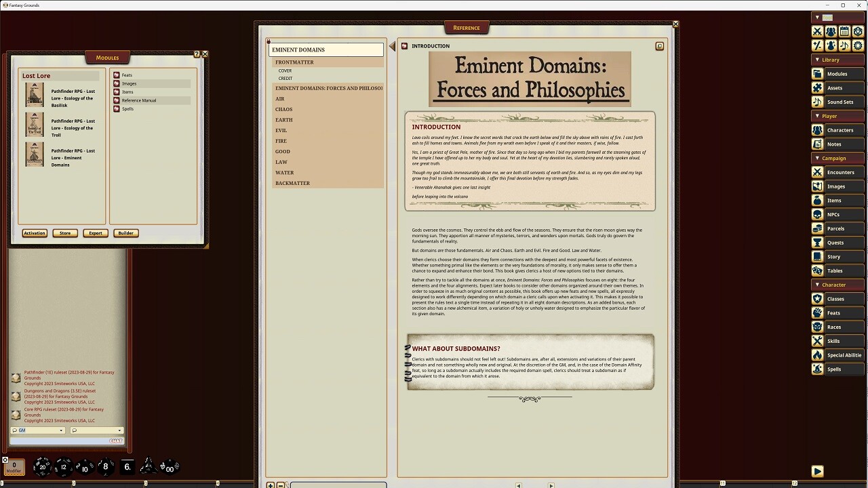Viewport: 868px width, 488px height.
Task: Select the Reference tab at the window top
Action: click(x=467, y=28)
